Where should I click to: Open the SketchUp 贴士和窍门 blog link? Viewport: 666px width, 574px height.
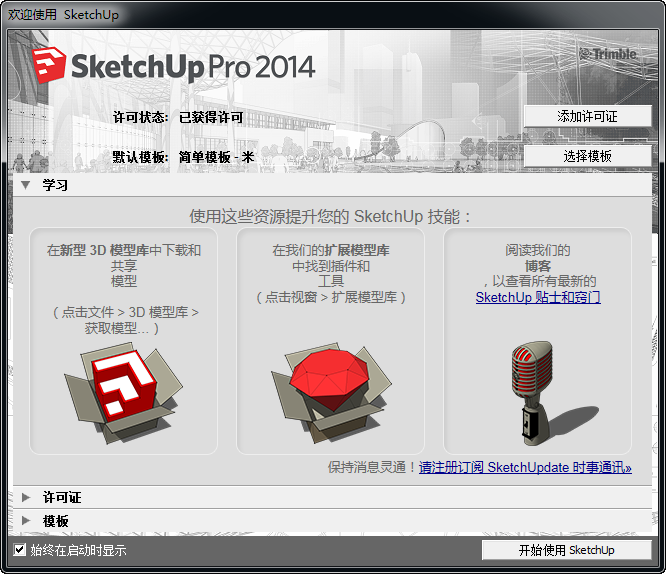(x=538, y=297)
